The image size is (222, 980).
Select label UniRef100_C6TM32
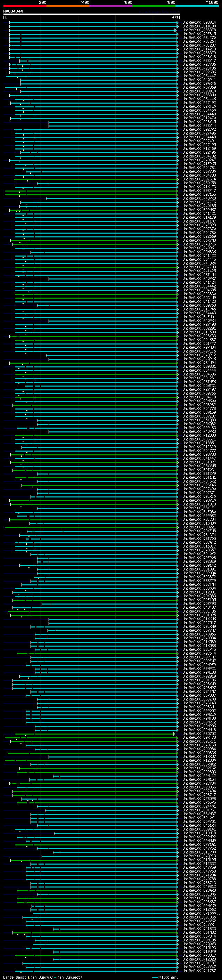pos(199,932)
